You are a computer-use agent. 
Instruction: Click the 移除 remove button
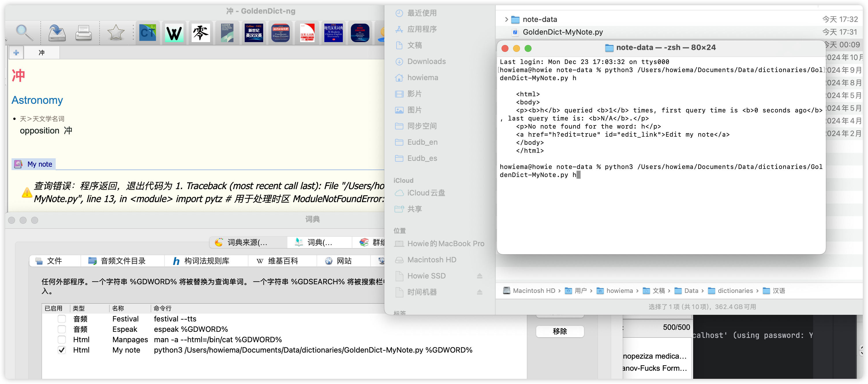[x=560, y=332]
